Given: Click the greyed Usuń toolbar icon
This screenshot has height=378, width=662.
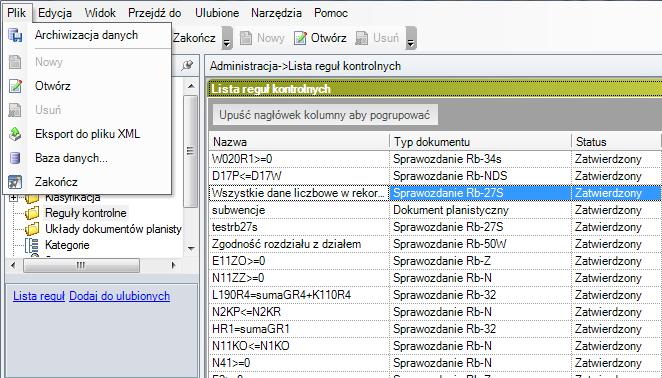Looking at the screenshot, I should point(362,38).
